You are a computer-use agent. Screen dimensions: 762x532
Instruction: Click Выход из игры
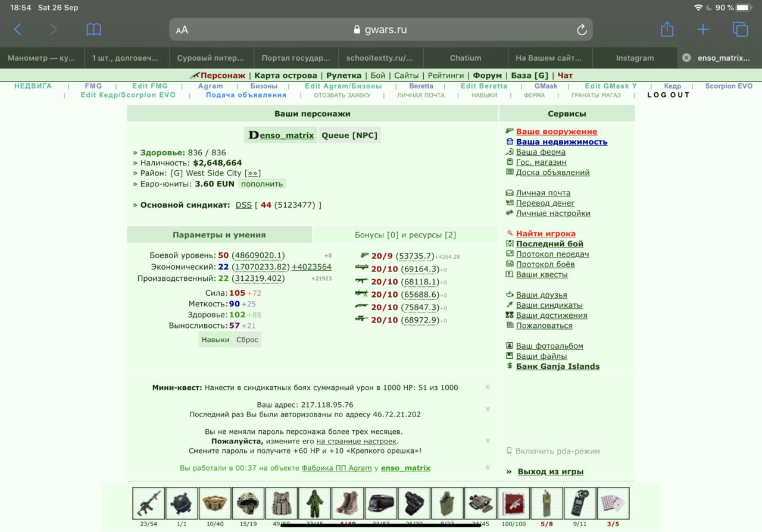pos(551,472)
